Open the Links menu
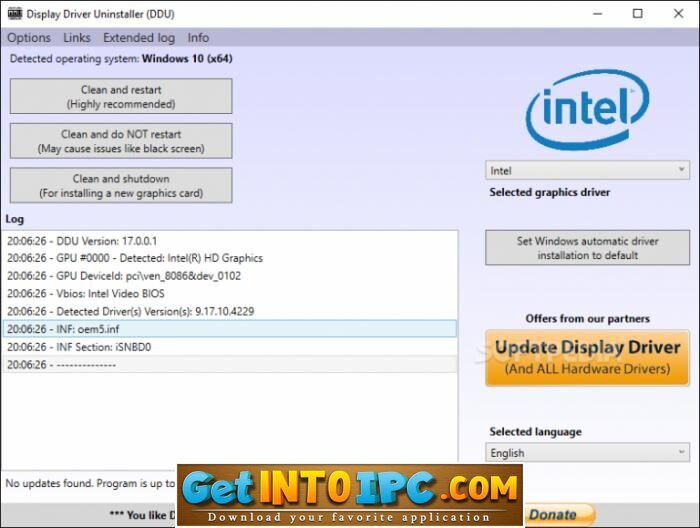Image resolution: width=700 pixels, height=528 pixels. pos(77,38)
